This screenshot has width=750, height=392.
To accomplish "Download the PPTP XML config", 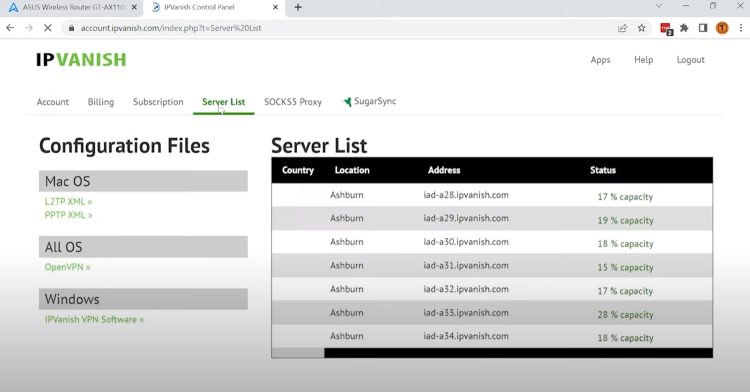I will pyautogui.click(x=68, y=215).
